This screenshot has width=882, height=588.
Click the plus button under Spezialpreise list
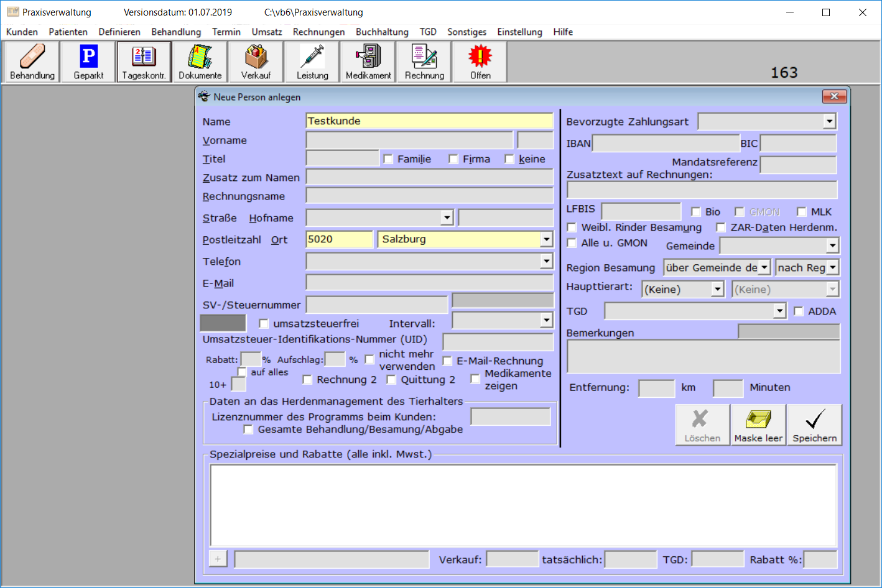(218, 559)
